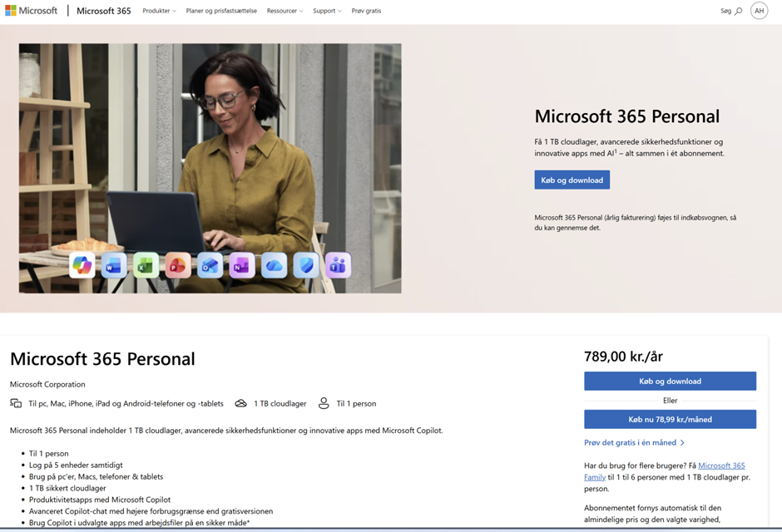The height and width of the screenshot is (532, 782).
Task: Click the person icon beside 'Til 1 person'
Action: 324,403
